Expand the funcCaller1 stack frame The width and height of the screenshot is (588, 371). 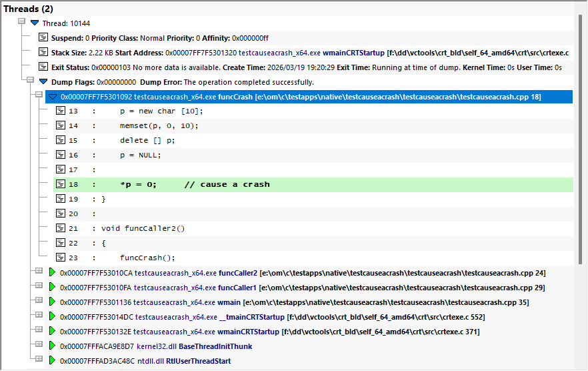[x=39, y=285]
